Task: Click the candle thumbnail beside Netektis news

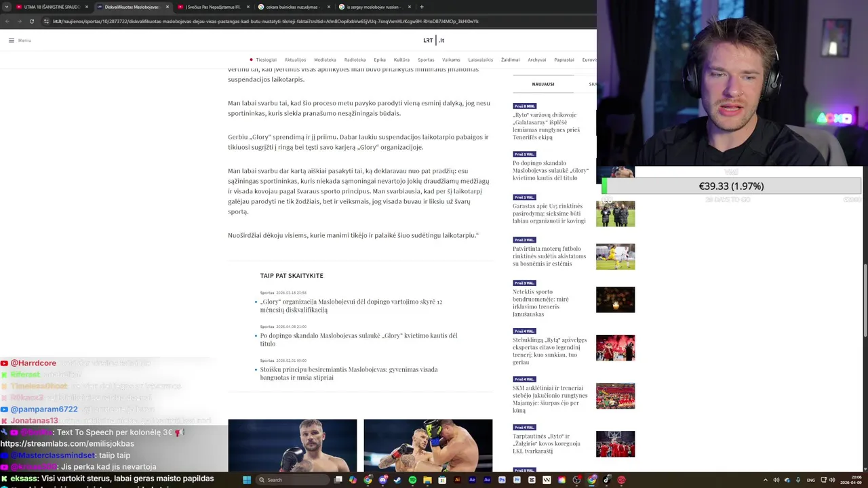Action: (x=615, y=300)
